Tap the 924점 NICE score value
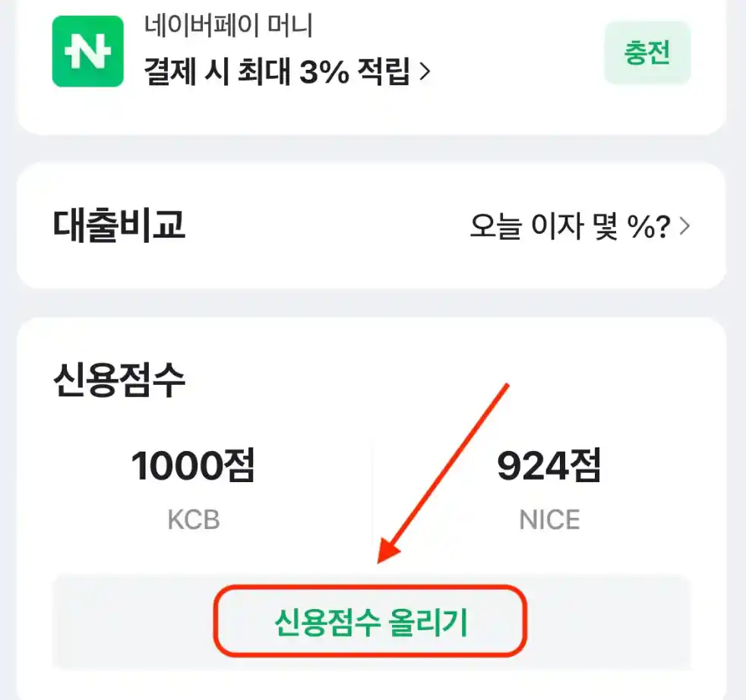 549,466
